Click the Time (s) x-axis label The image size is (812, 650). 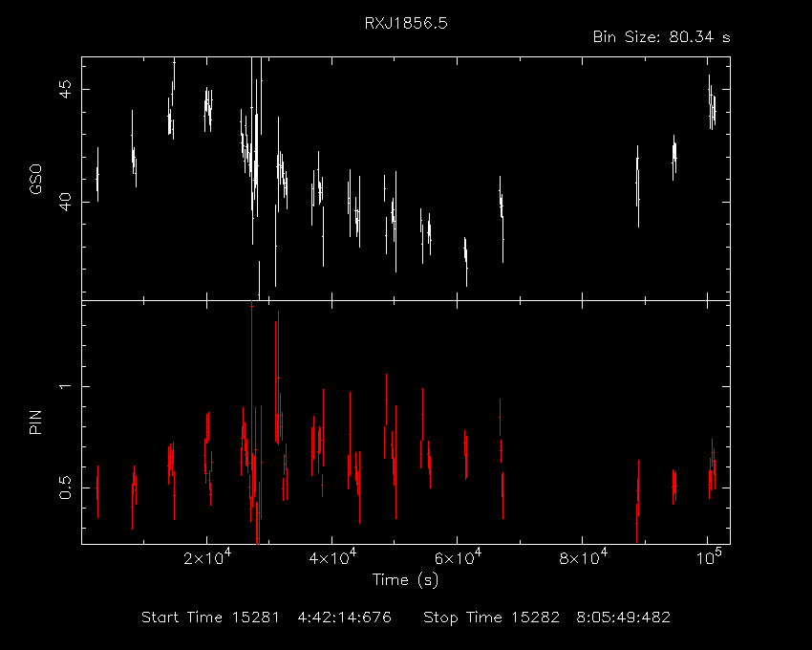(x=405, y=579)
